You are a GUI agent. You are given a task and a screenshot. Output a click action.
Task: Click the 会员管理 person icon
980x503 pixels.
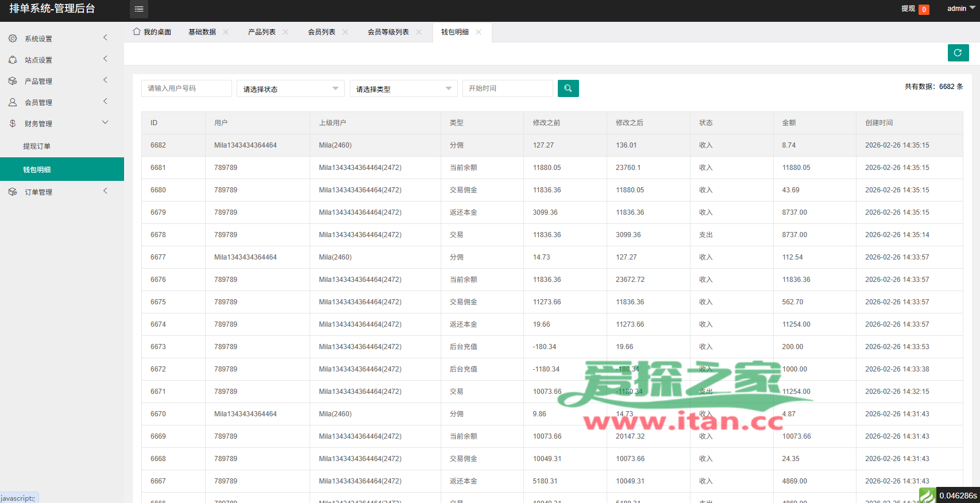pyautogui.click(x=13, y=102)
